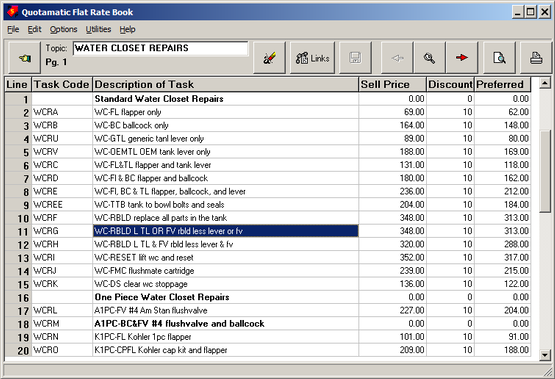Click the vertical scrollbar thumb
The image size is (555, 379).
tap(545, 171)
